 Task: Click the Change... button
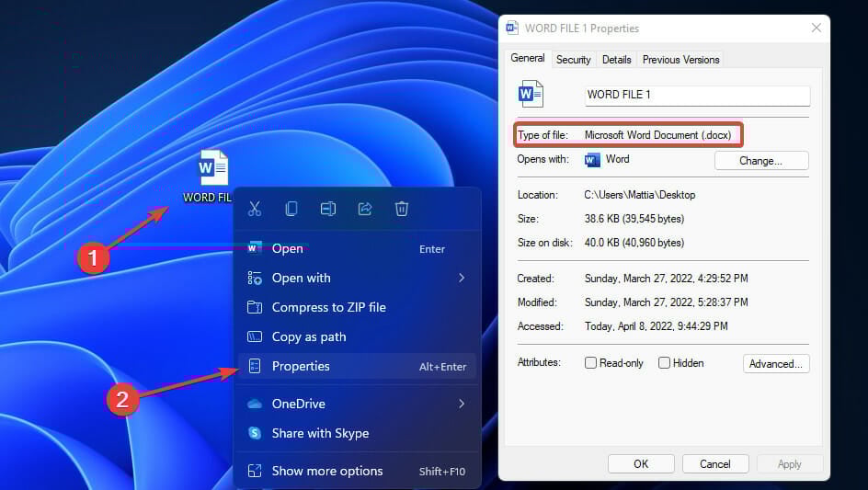[x=761, y=161]
